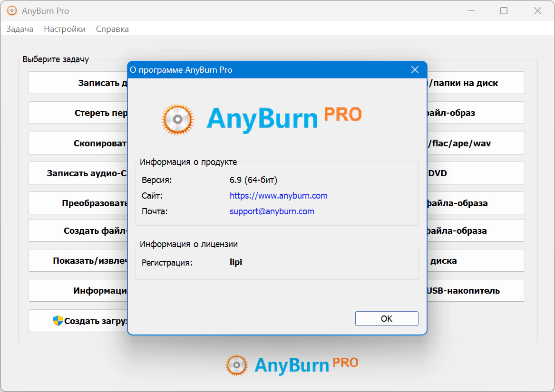Screen dimensions: 555x392
Task: Click the Версия: label
Action: [157, 180]
